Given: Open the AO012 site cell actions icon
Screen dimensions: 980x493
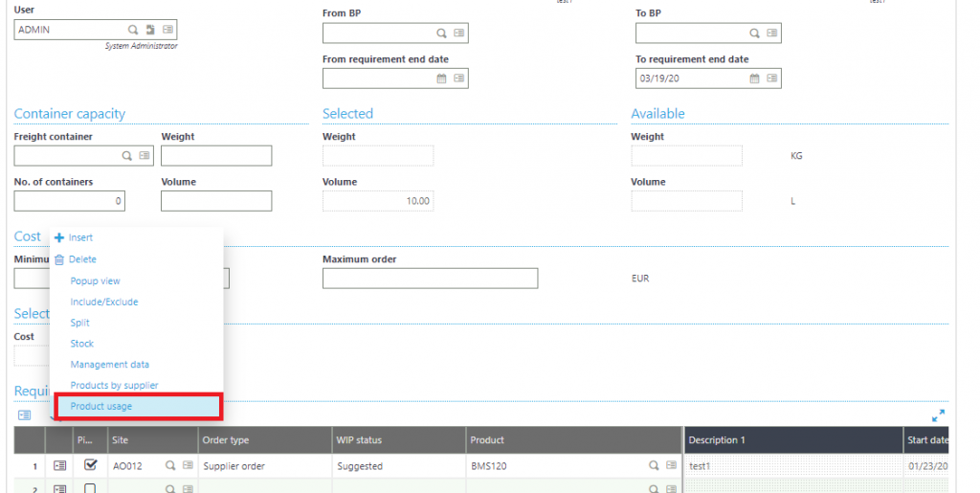Looking at the screenshot, I should coord(188,465).
